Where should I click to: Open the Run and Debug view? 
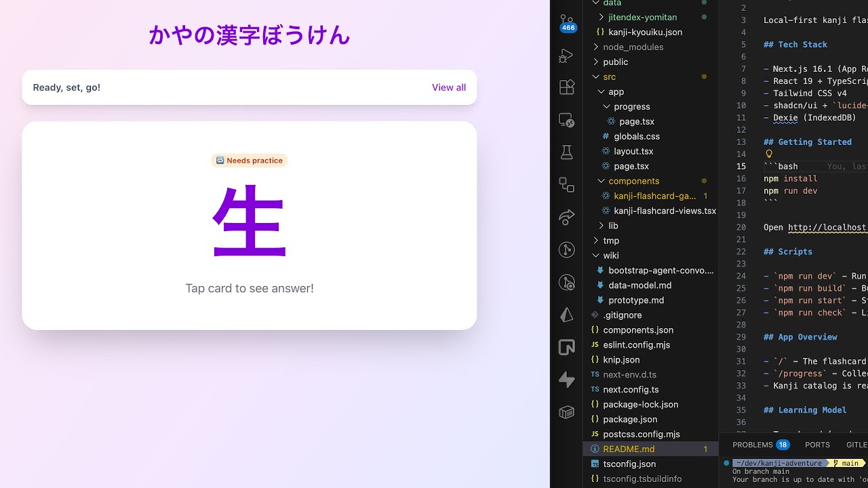[x=566, y=56]
